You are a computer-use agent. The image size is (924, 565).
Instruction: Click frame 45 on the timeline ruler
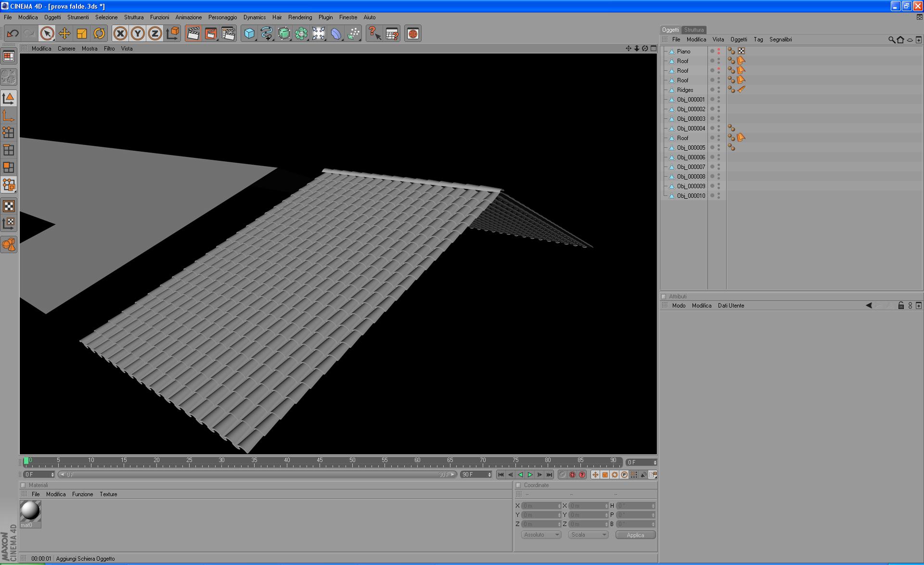tap(320, 462)
